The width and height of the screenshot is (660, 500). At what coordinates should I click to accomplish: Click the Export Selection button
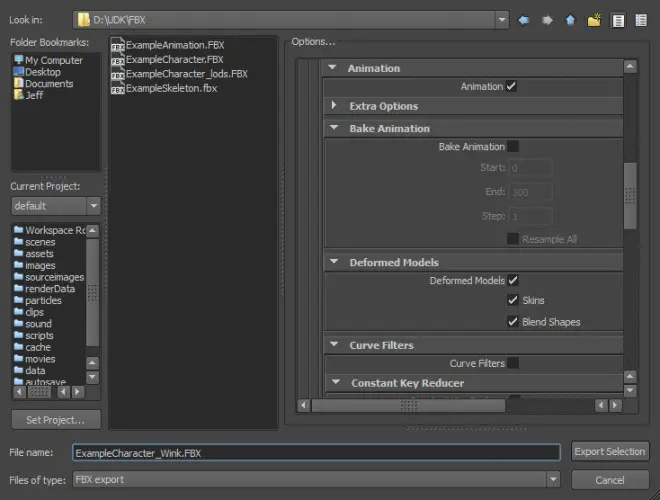click(x=609, y=452)
